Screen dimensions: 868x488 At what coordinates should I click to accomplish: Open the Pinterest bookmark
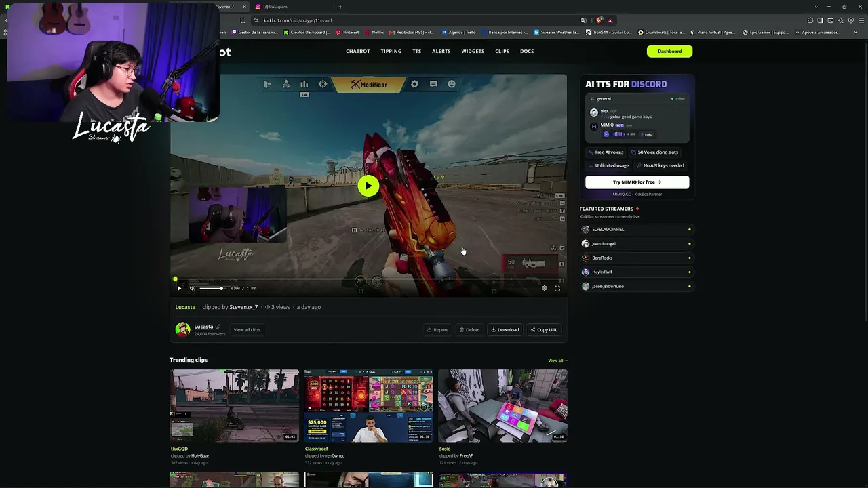348,32
